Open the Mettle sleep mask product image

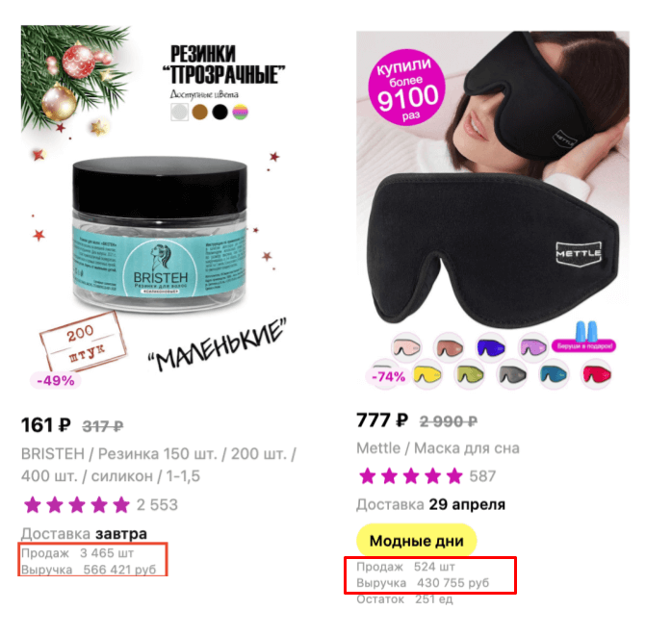pos(493,211)
